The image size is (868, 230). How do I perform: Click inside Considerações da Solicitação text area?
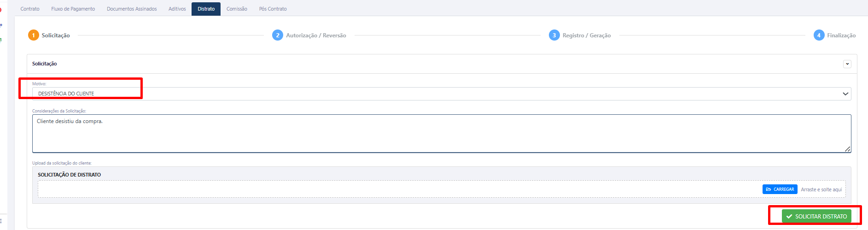[x=442, y=134]
